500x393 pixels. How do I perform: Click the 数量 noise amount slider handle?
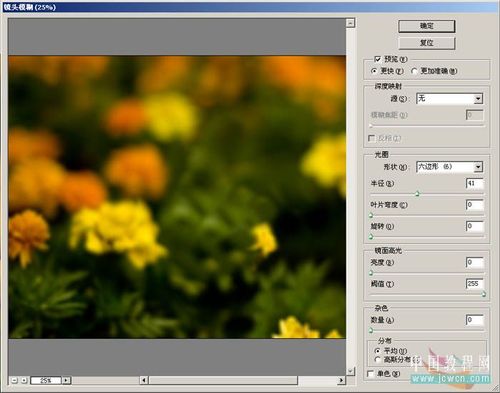click(x=371, y=330)
